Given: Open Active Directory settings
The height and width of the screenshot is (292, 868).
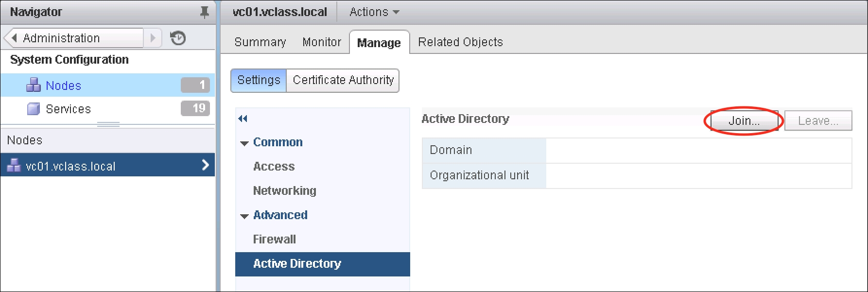Looking at the screenshot, I should click(323, 264).
